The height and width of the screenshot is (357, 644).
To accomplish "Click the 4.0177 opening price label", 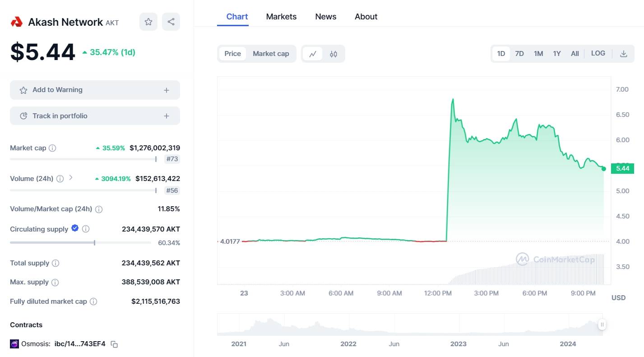I will pos(230,241).
